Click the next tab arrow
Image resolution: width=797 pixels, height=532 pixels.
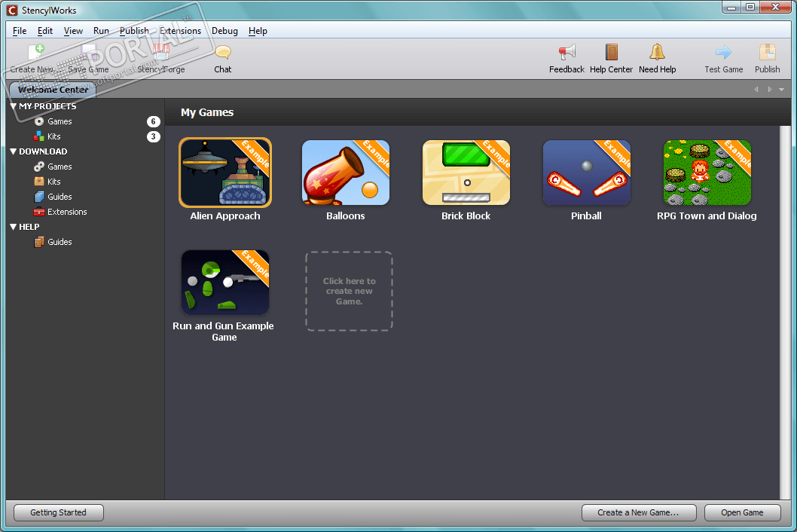tap(770, 90)
